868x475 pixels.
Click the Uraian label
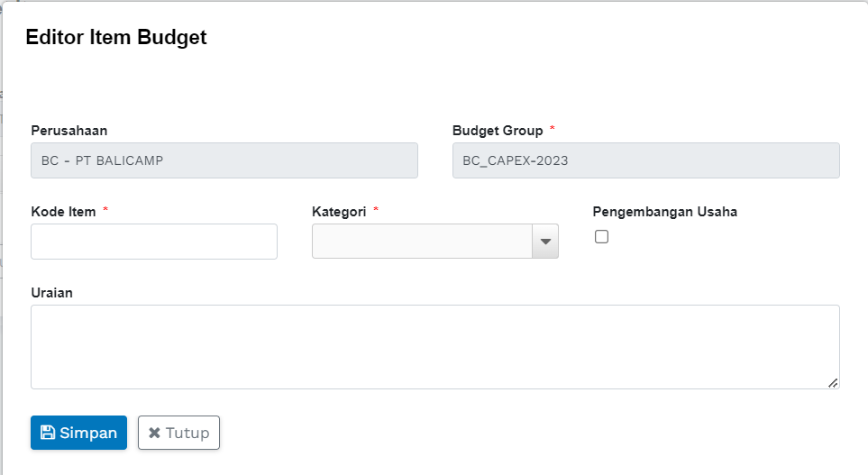(x=51, y=293)
